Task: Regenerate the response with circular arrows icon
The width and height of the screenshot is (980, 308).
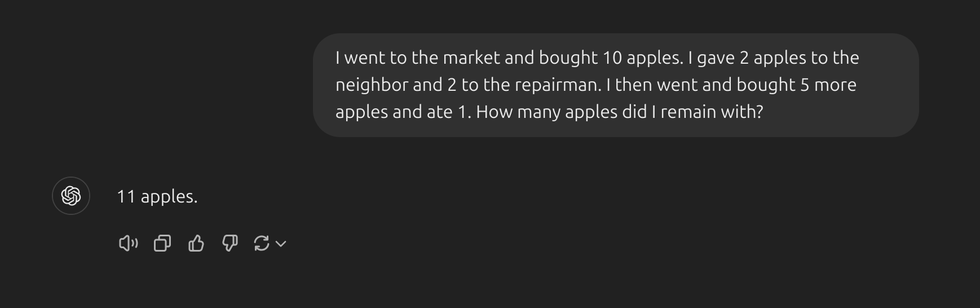Action: coord(262,244)
